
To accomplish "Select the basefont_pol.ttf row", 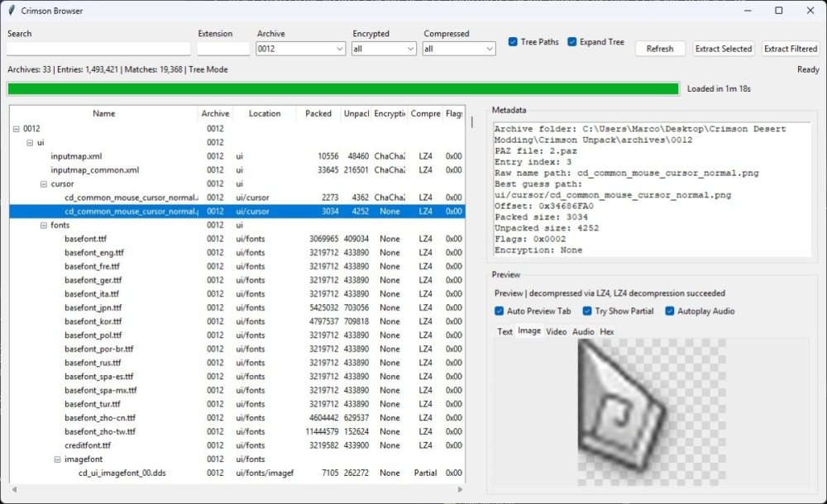I will click(237, 335).
